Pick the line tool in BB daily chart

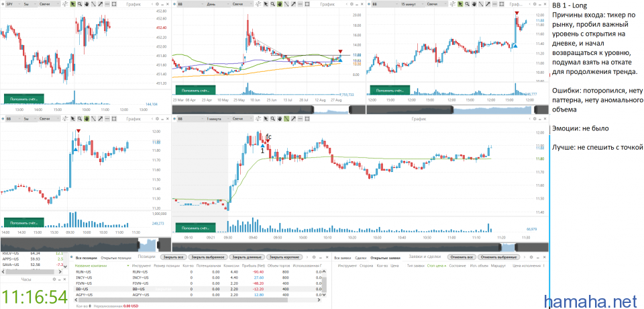(286, 4)
